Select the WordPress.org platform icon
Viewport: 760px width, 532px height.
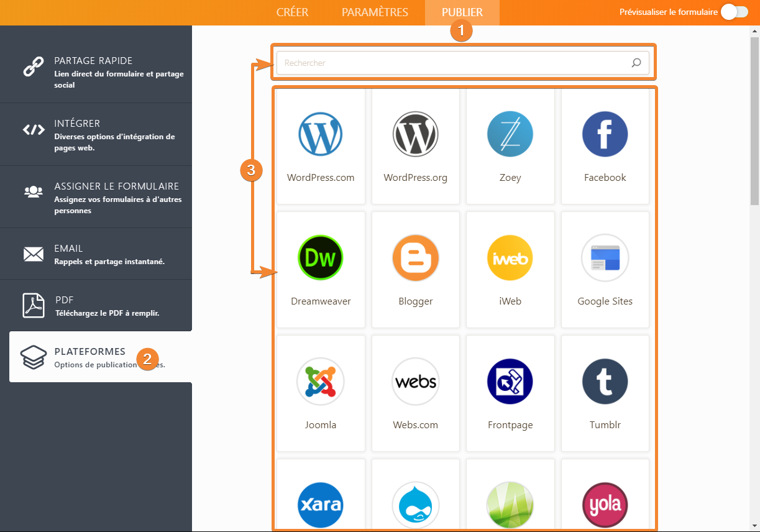coord(416,134)
